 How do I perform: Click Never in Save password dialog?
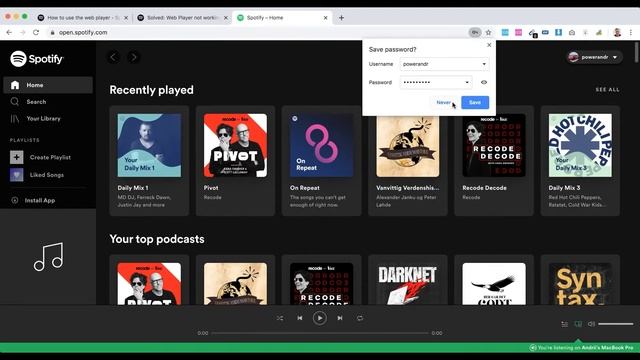[x=443, y=102]
